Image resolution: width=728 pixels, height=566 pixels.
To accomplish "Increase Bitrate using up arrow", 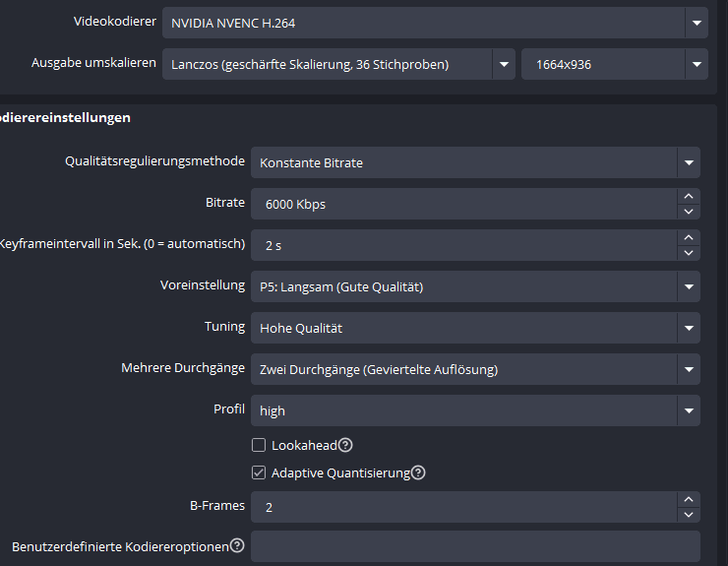I will [x=689, y=197].
